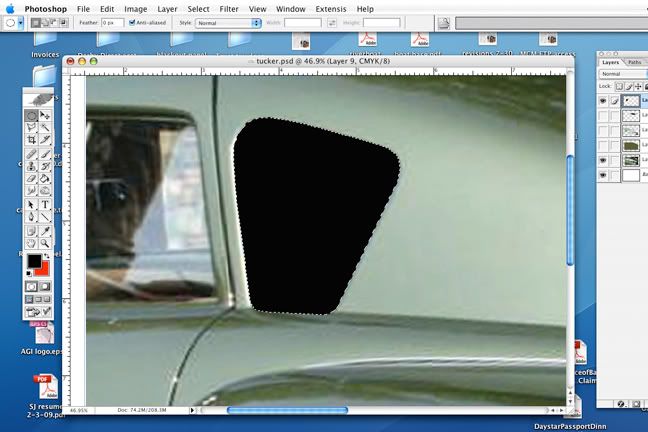Select the Elliptical Marquee tool
648x432 pixels.
[31, 115]
